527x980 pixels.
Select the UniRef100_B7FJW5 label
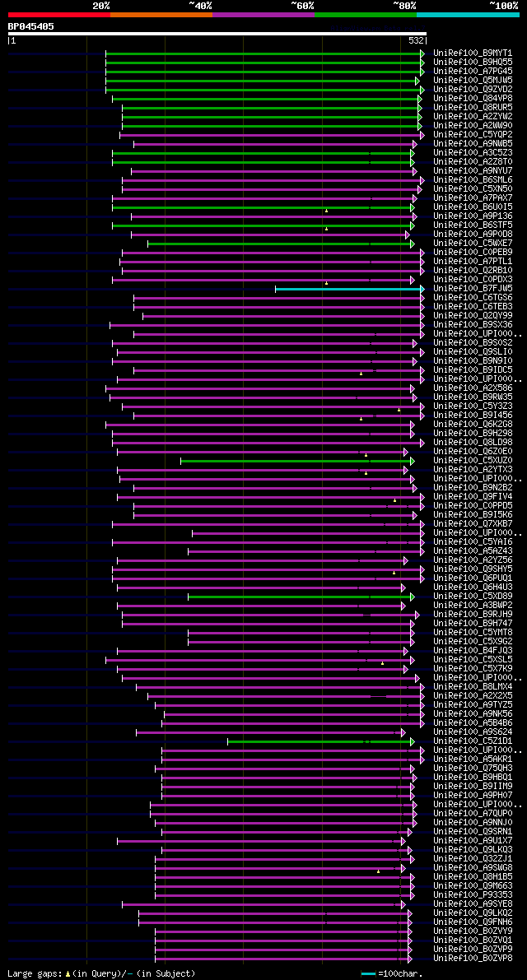(x=473, y=289)
